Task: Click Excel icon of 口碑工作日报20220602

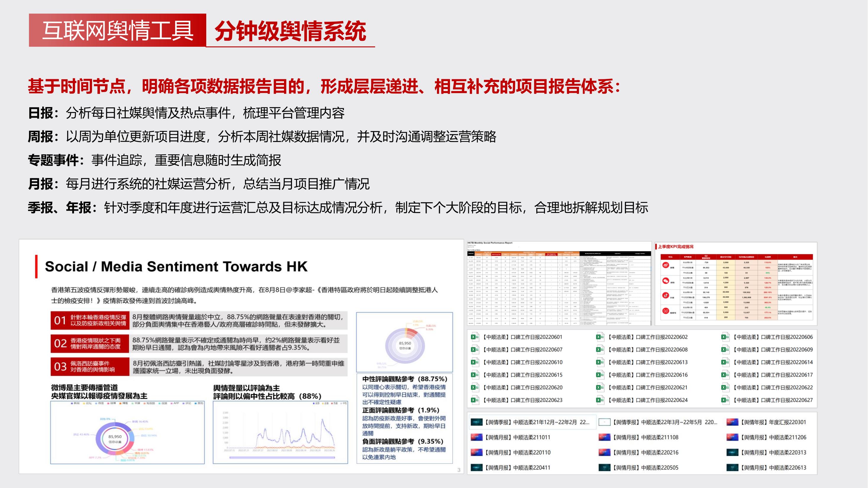Action: click(x=600, y=337)
